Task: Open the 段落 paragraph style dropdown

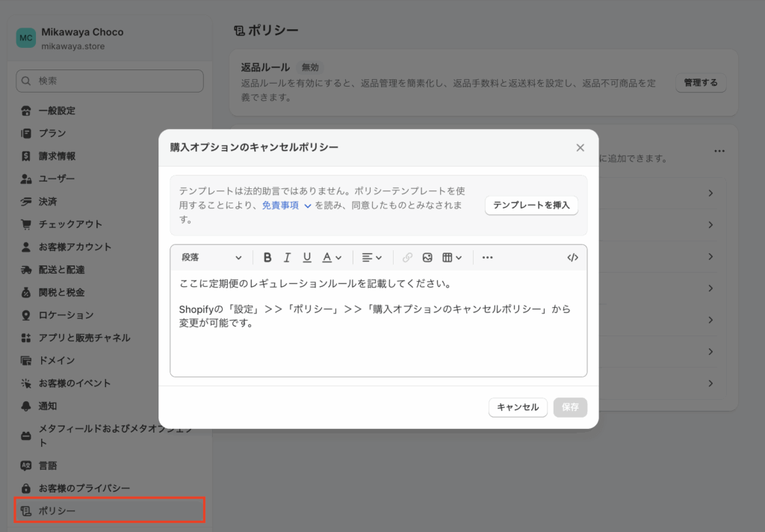Action: pos(211,257)
